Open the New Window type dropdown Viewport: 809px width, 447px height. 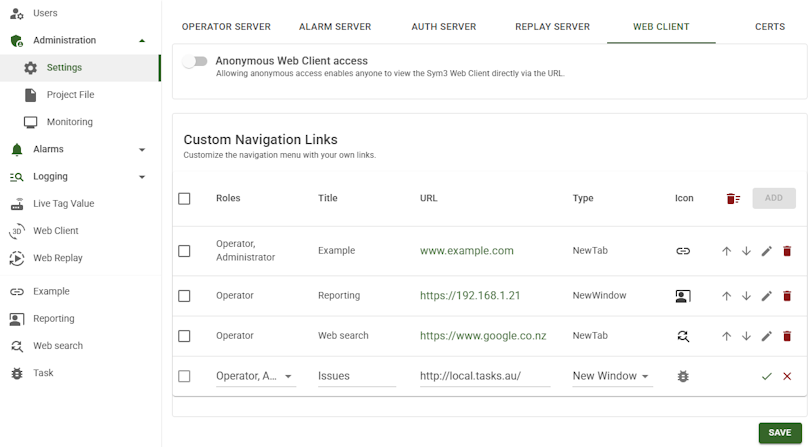click(611, 376)
